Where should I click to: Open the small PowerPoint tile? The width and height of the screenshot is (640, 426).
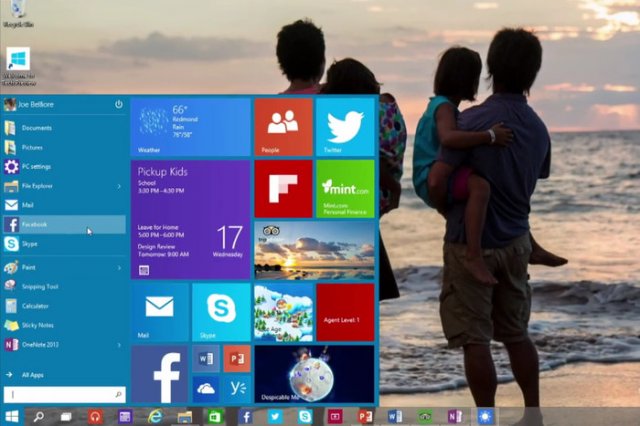(237, 359)
